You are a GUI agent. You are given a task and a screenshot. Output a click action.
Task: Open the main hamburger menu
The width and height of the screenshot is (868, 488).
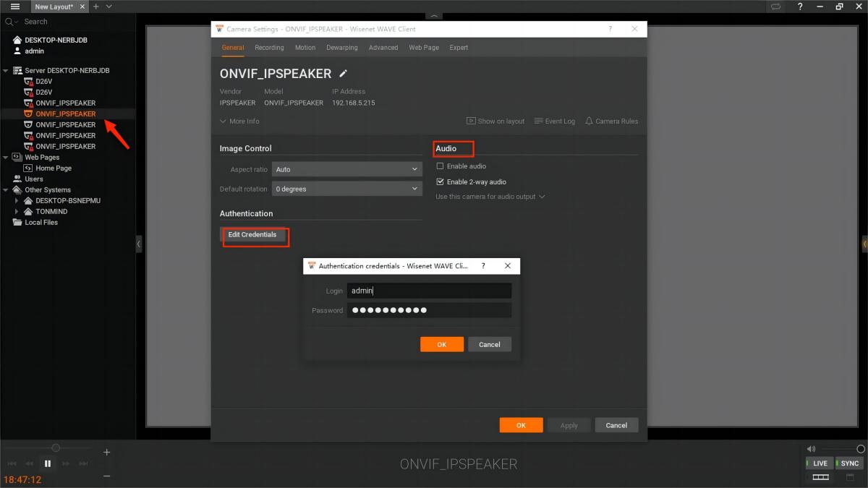14,7
